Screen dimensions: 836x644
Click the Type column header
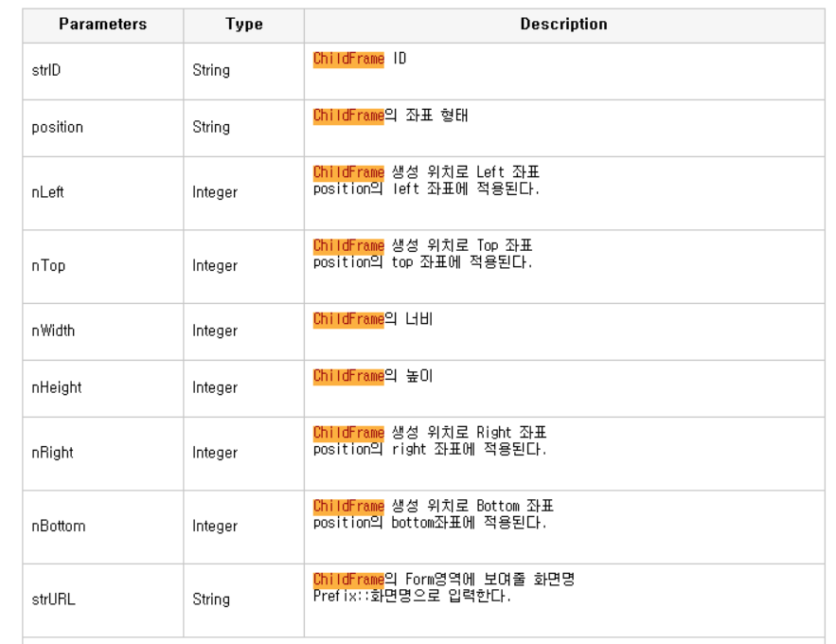243,24
